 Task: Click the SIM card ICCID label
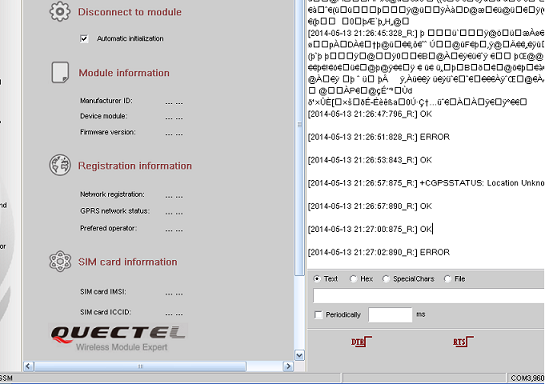tap(106, 312)
